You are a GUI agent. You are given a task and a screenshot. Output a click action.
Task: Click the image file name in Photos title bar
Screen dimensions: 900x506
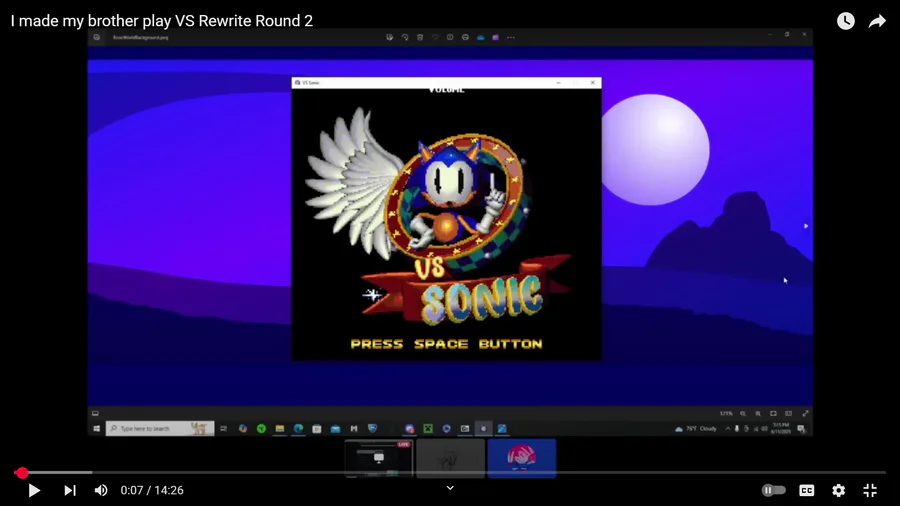(x=141, y=37)
